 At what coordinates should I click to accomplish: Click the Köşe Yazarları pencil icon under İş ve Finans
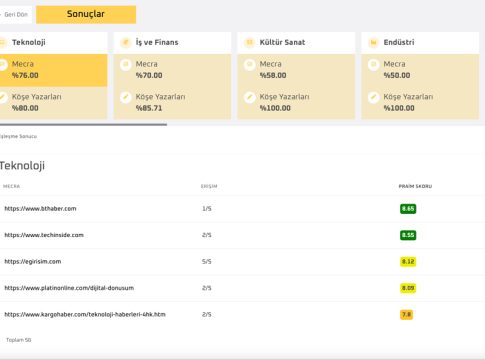tap(126, 97)
